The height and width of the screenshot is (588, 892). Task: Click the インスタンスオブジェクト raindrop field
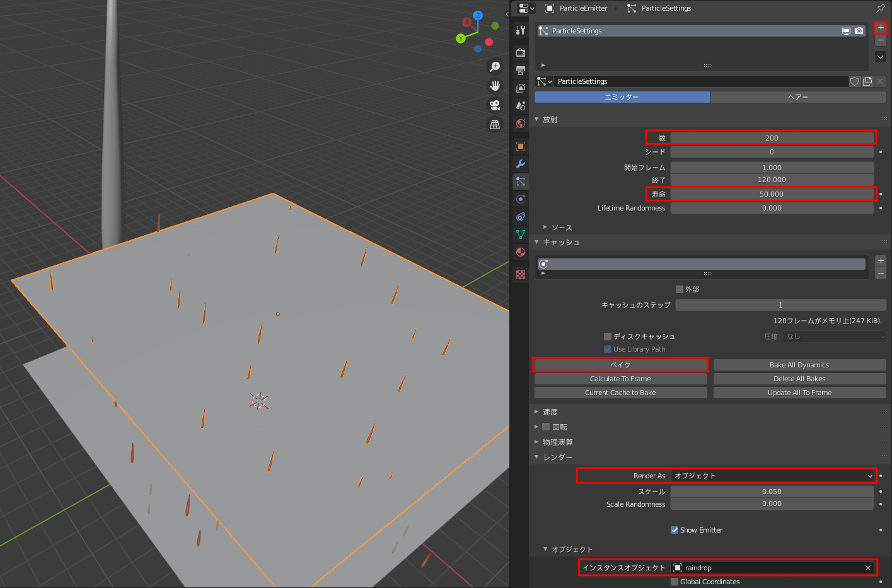click(x=773, y=568)
